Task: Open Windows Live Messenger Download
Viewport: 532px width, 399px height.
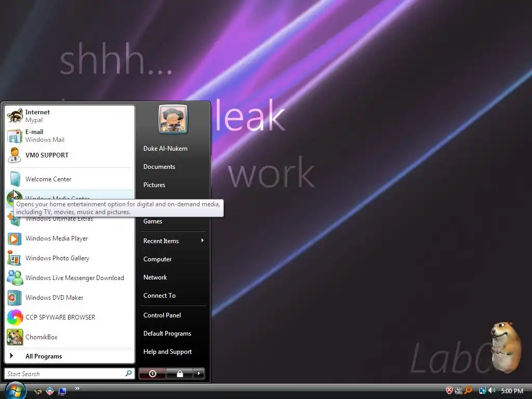Action: click(x=70, y=278)
